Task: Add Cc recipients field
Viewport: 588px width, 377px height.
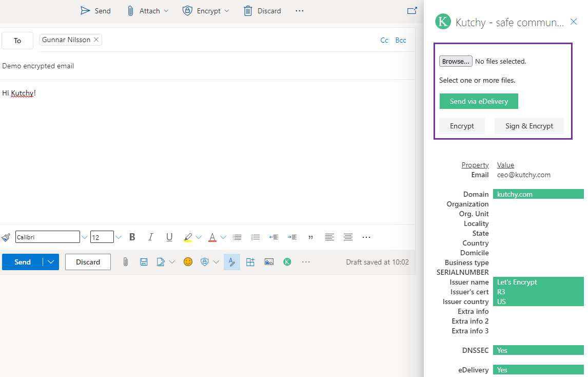Action: pyautogui.click(x=384, y=40)
